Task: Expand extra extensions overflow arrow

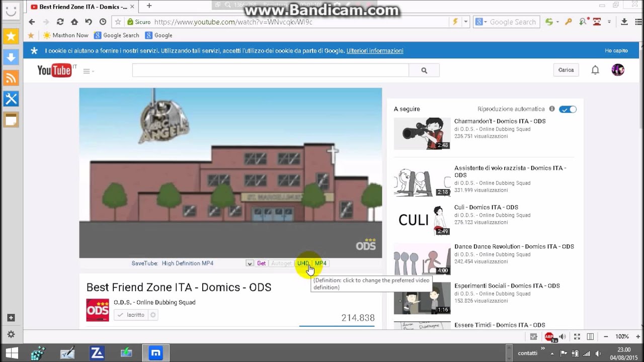Action: pyautogui.click(x=609, y=22)
